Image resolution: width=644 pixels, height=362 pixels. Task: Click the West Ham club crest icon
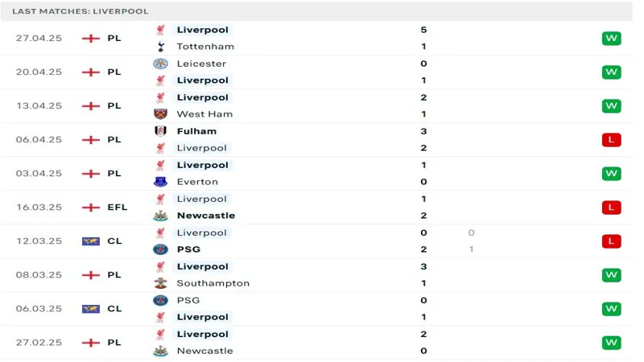160,114
